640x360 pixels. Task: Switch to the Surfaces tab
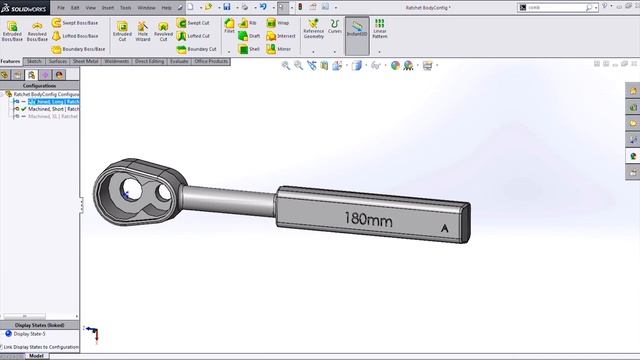[58, 61]
